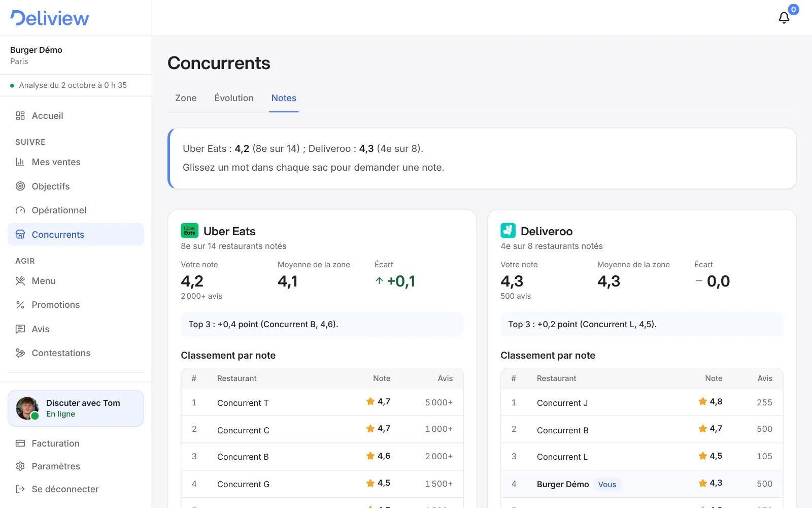Open the Objectifs page
812x508 pixels.
76,186
